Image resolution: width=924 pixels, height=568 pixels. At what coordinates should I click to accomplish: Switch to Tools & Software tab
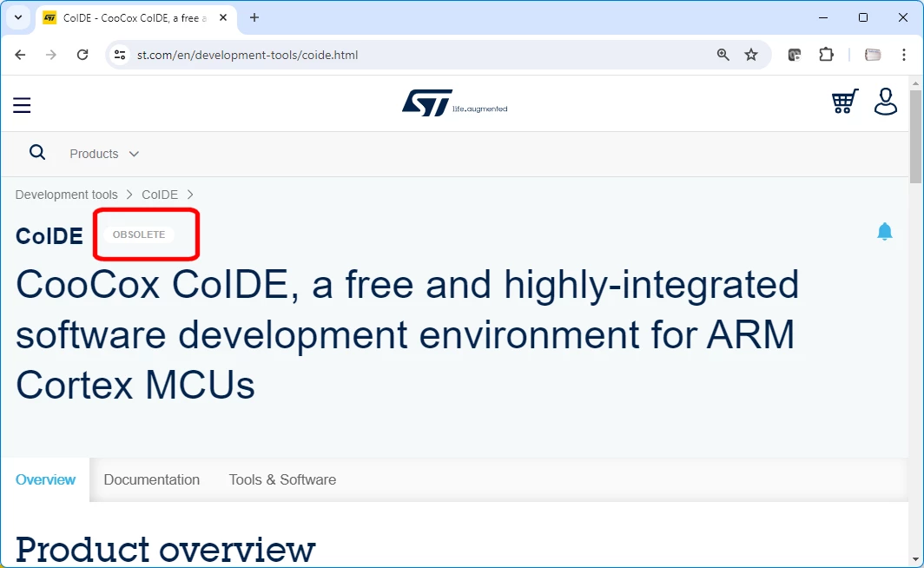click(282, 479)
